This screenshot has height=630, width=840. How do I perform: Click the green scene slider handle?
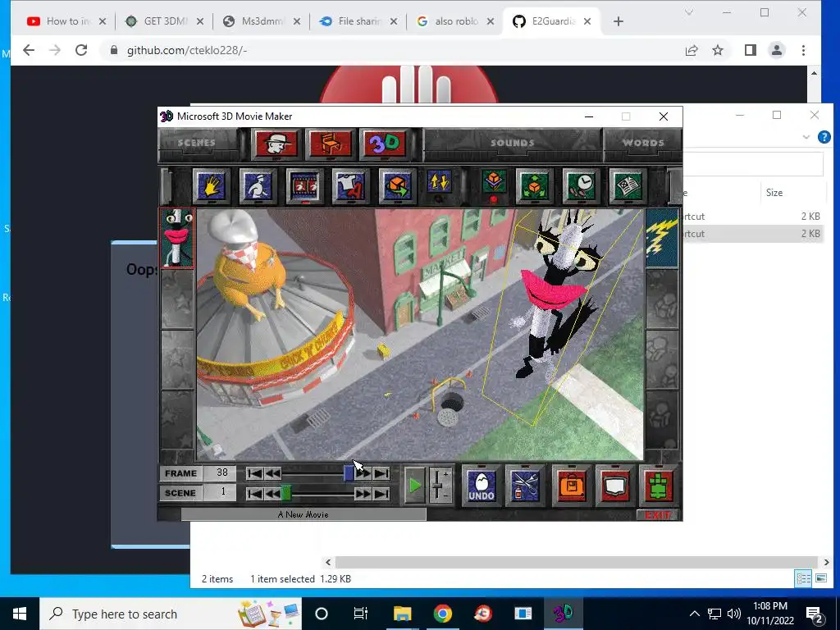tap(286, 493)
